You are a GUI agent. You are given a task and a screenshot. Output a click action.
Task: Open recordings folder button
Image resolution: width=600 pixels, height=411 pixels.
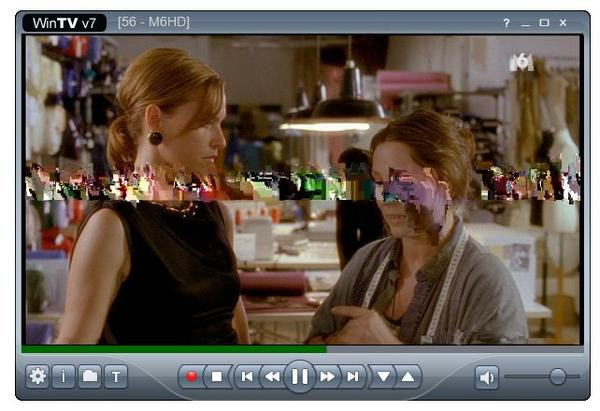90,377
